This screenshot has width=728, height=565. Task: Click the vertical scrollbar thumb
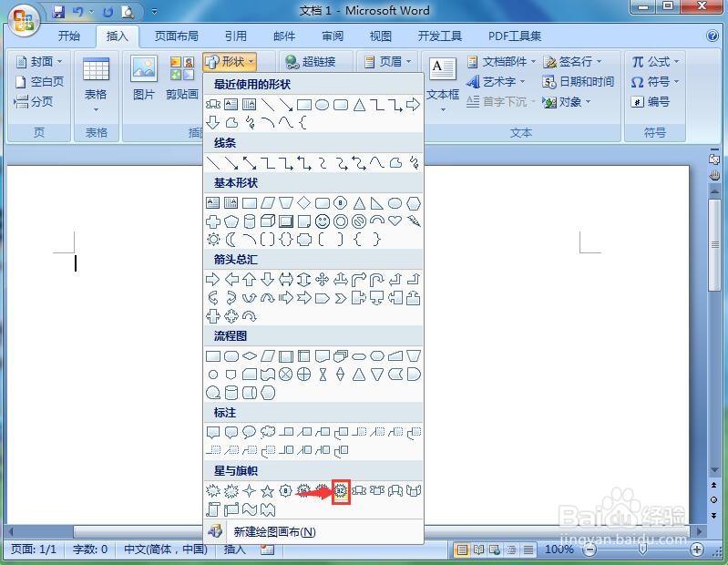[x=714, y=244]
